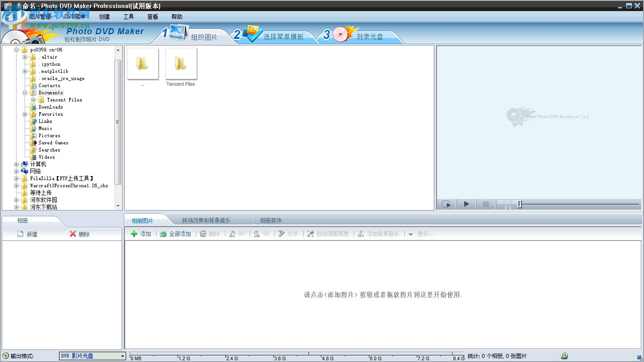Expand the 计算机 node in the folder tree
644x362 pixels.
[x=17, y=164]
